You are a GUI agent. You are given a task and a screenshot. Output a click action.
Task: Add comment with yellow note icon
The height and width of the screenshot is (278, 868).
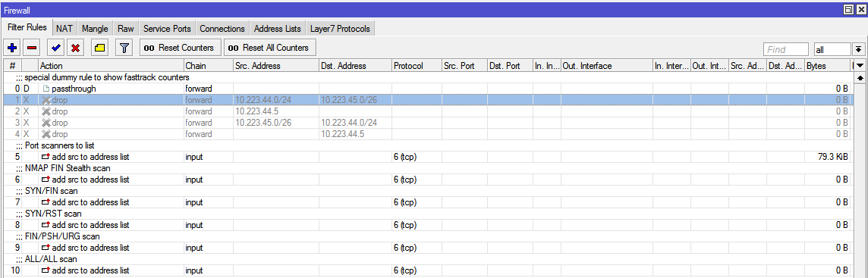pos(99,48)
